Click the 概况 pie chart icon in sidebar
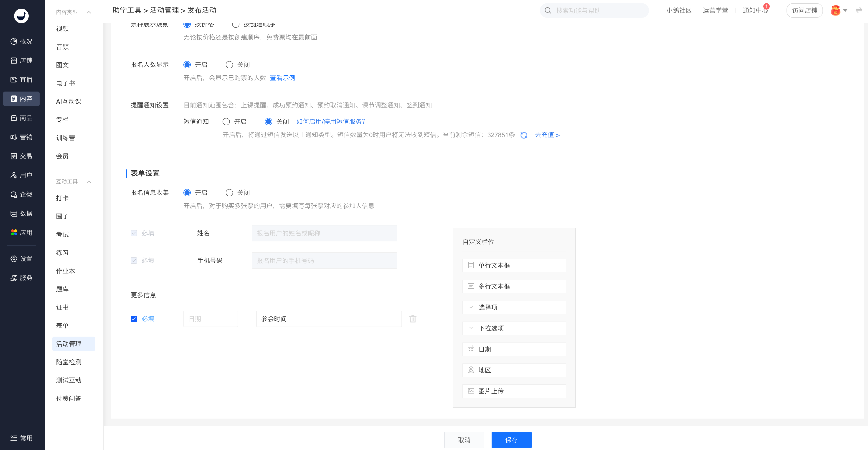868x450 pixels. (14, 41)
